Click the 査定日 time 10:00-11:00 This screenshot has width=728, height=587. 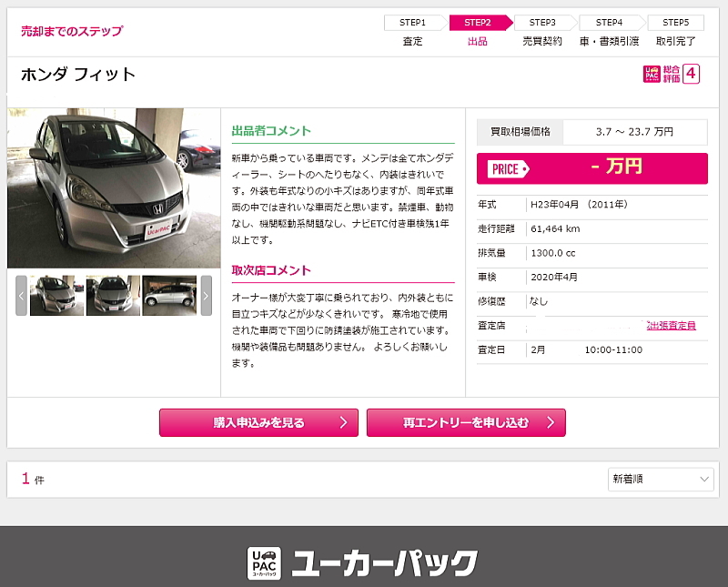(613, 350)
